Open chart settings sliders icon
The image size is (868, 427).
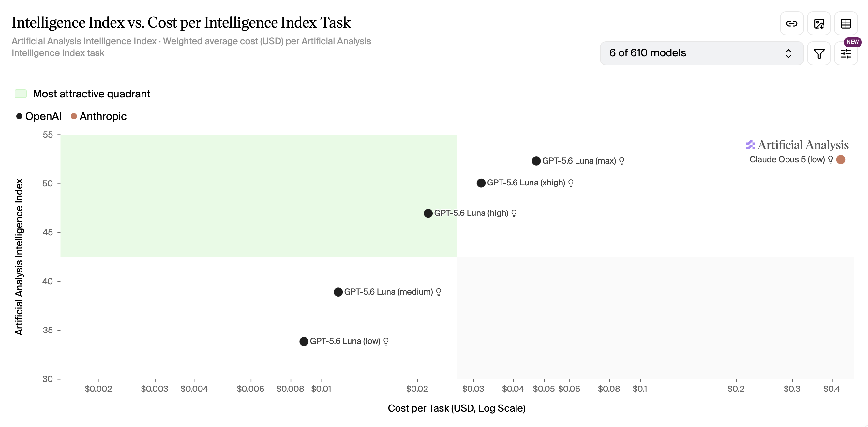846,53
